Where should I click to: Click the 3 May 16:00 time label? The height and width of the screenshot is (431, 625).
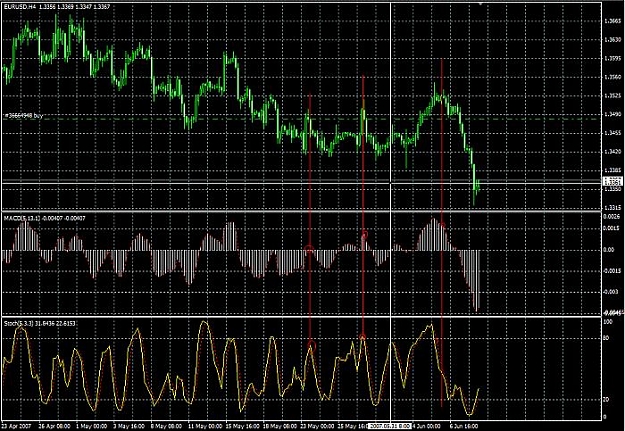click(x=129, y=426)
